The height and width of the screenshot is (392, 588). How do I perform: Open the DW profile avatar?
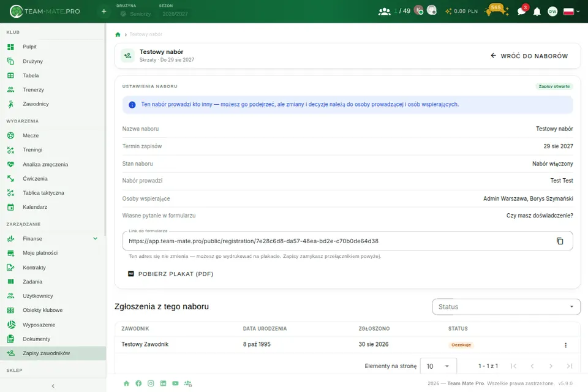click(x=552, y=12)
